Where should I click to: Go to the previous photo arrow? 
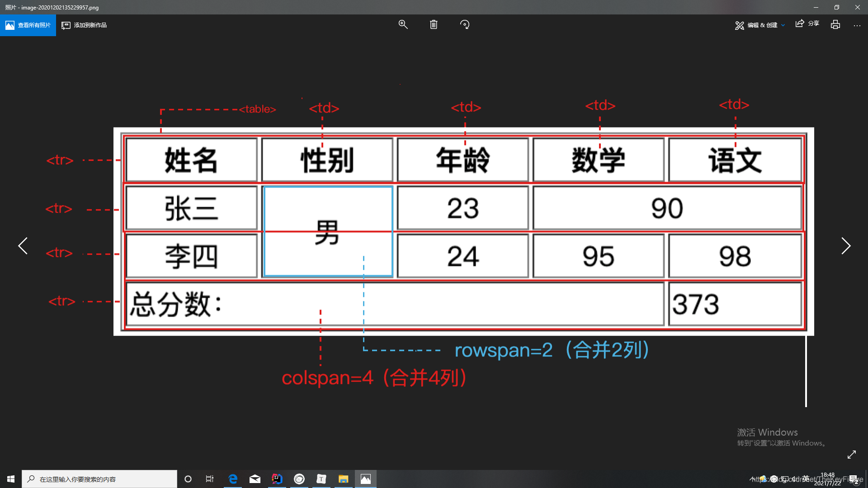(x=23, y=246)
